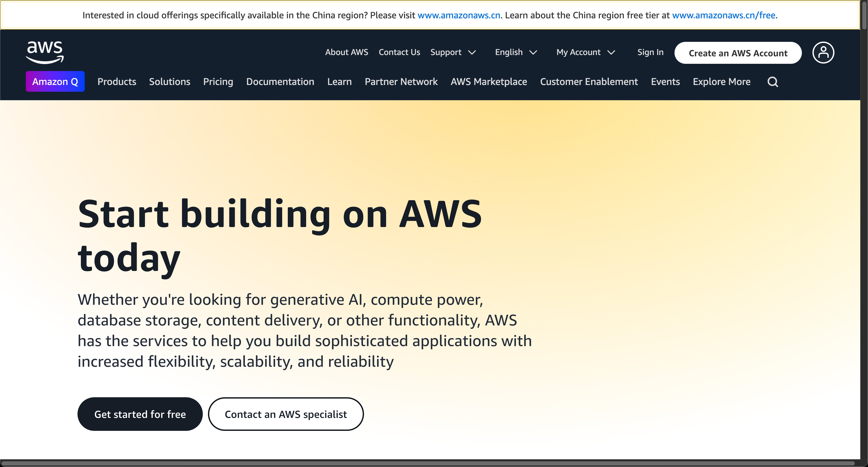Image resolution: width=868 pixels, height=467 pixels.
Task: Click Get started for free
Action: [140, 414]
